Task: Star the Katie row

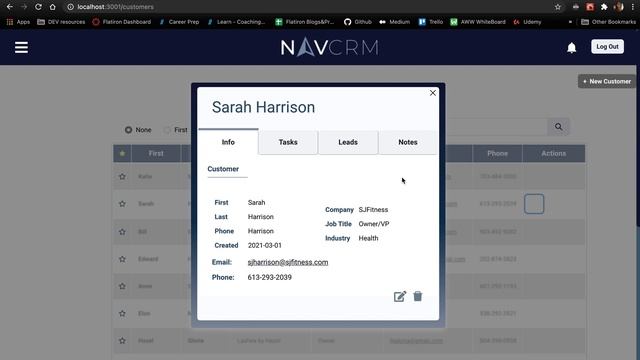Action: [x=122, y=176]
